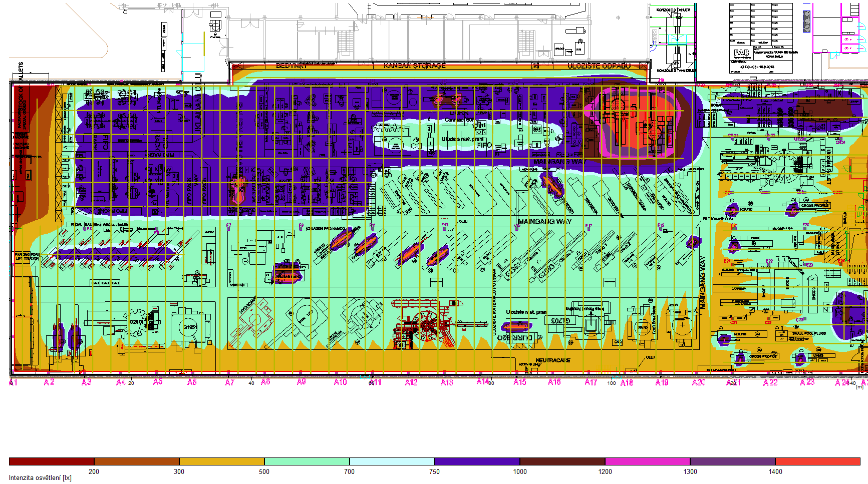Viewport: 868px width, 484px height.
Task: Select axis label A12
Action: click(x=411, y=382)
